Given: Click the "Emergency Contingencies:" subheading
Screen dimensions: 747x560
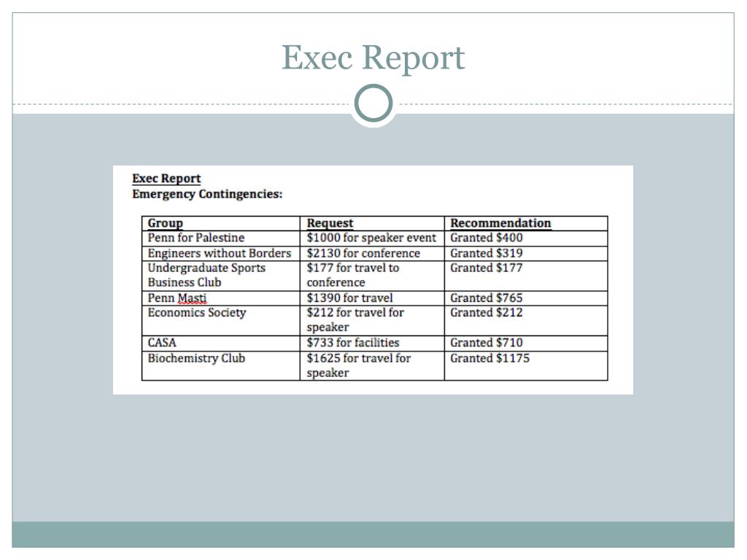Looking at the screenshot, I should coord(207,194).
